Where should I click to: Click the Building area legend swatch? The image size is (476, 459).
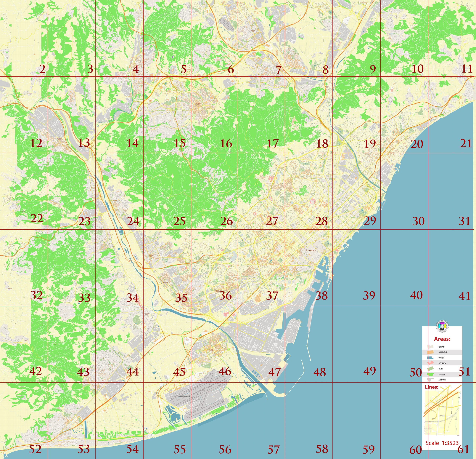[430, 352]
